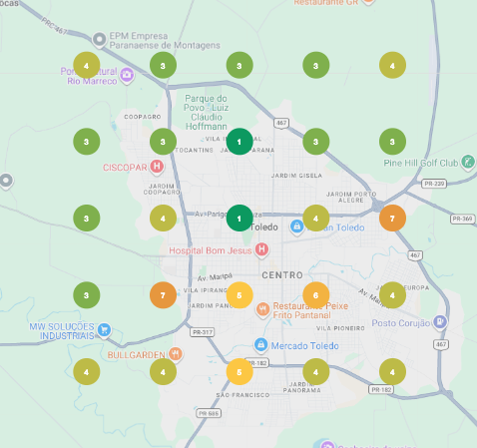The image size is (477, 448).
Task: Click the 4 marker beside Av. Parigot label
Action: point(163,219)
